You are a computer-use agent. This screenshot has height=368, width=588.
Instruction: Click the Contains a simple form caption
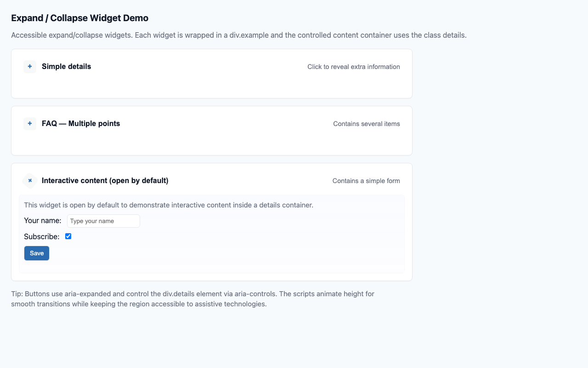(366, 181)
